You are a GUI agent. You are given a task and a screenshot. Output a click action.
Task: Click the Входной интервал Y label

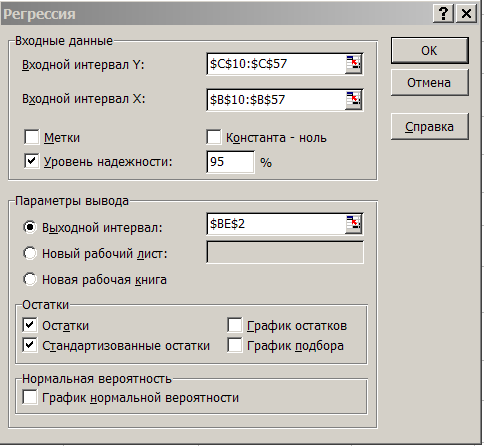pyautogui.click(x=83, y=65)
